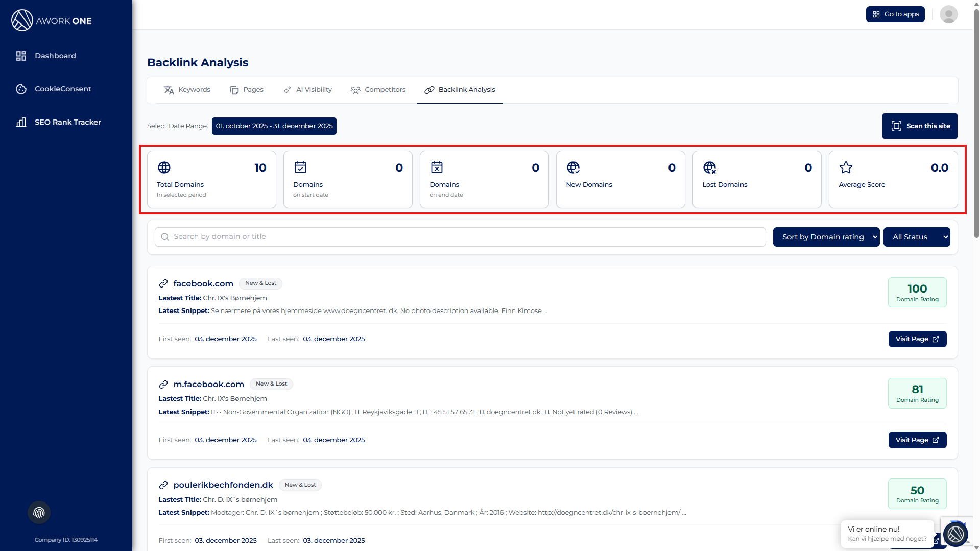Viewport: 980px width, 551px height.
Task: Expand the Sort by Domain rating dropdown
Action: 826,237
